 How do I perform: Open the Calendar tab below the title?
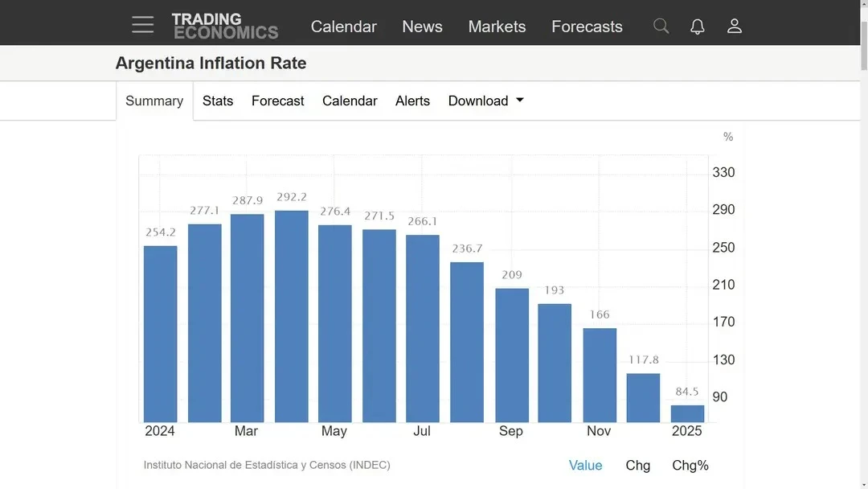pos(350,101)
